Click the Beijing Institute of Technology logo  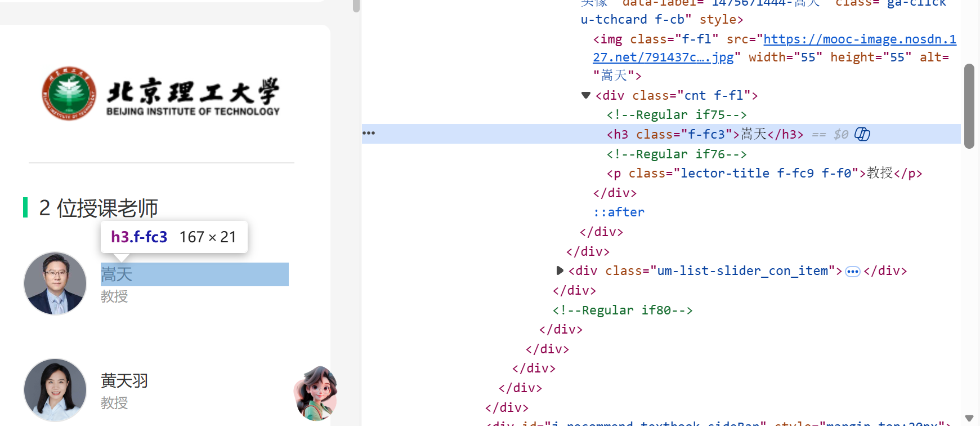click(161, 94)
